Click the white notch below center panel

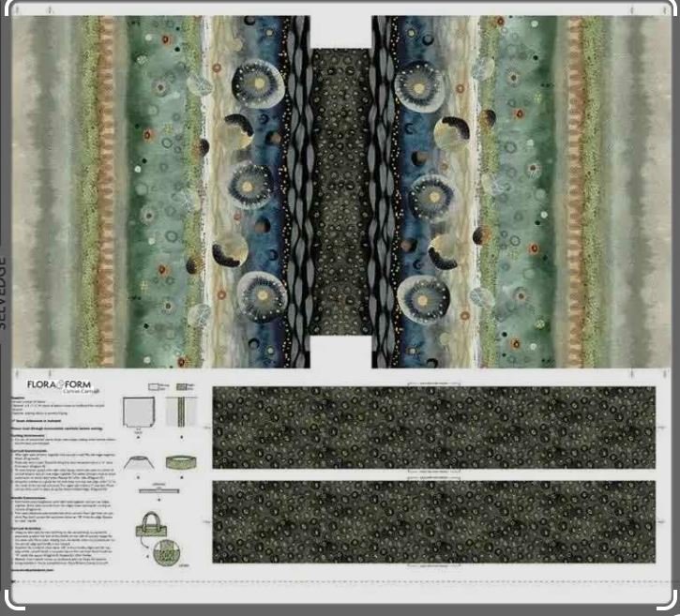(340, 353)
